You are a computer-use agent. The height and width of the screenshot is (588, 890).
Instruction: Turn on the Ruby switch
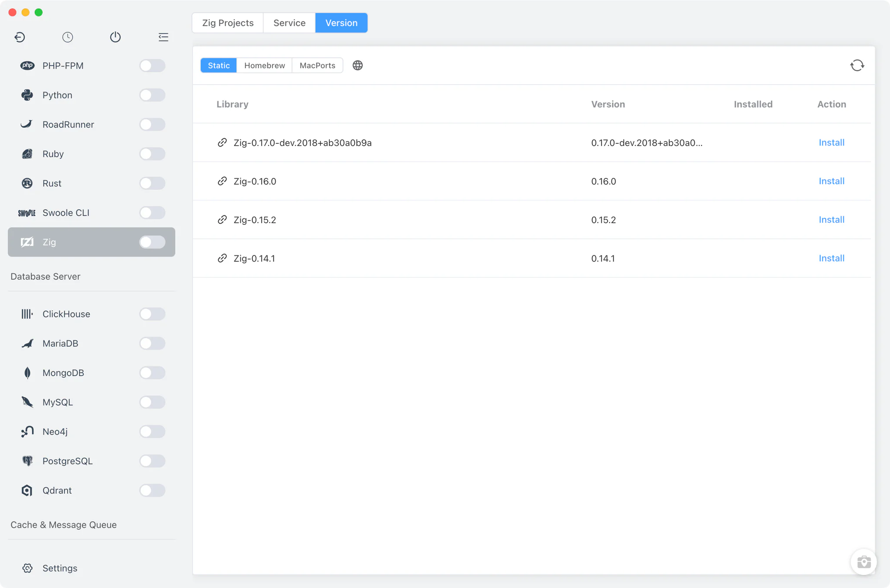point(152,154)
